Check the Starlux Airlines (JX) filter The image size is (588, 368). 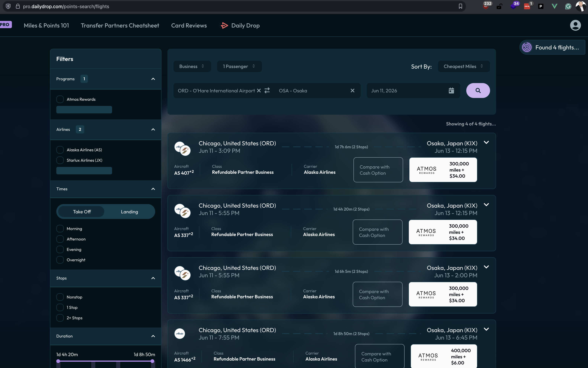[60, 160]
